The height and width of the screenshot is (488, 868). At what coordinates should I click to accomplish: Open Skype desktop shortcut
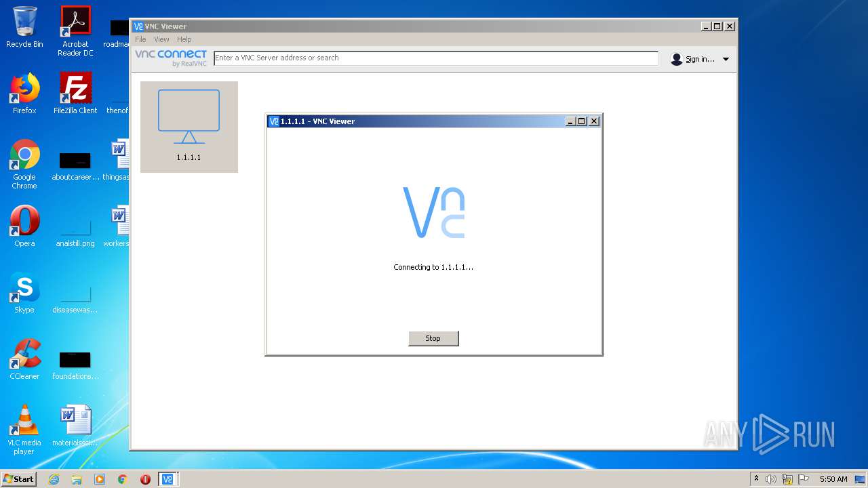click(x=24, y=293)
